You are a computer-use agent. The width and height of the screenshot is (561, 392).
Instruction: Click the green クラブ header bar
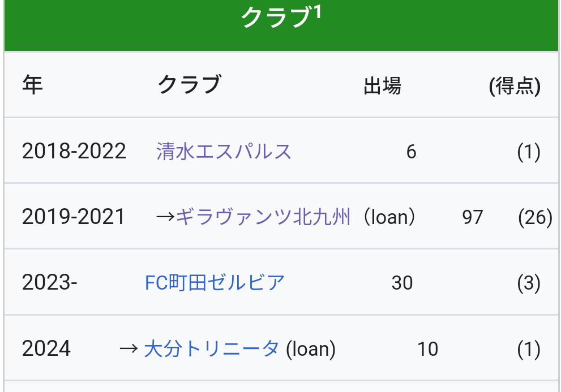point(281,25)
